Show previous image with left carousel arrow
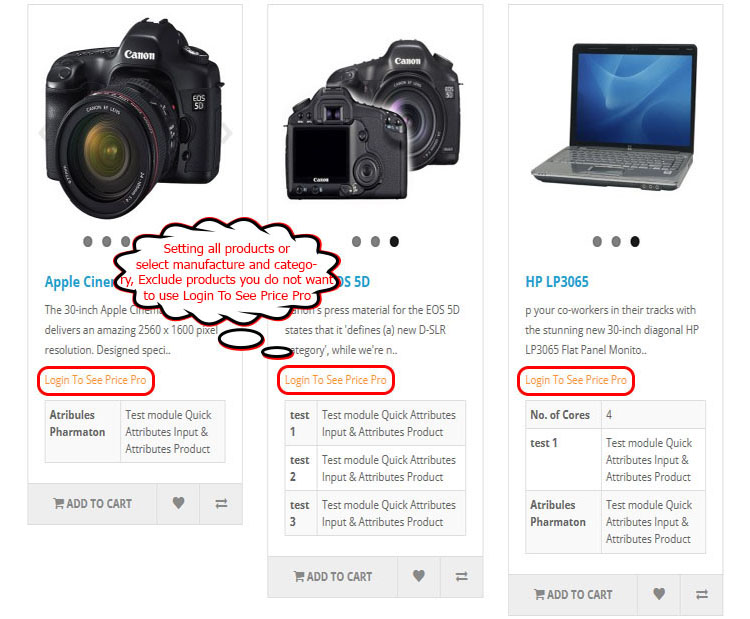The image size is (750, 619). [x=42, y=133]
